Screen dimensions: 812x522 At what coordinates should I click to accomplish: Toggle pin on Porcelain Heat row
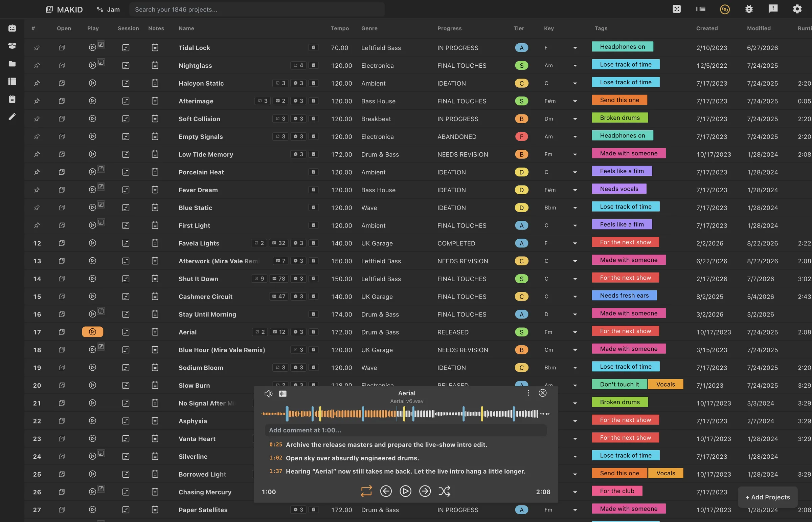click(37, 172)
